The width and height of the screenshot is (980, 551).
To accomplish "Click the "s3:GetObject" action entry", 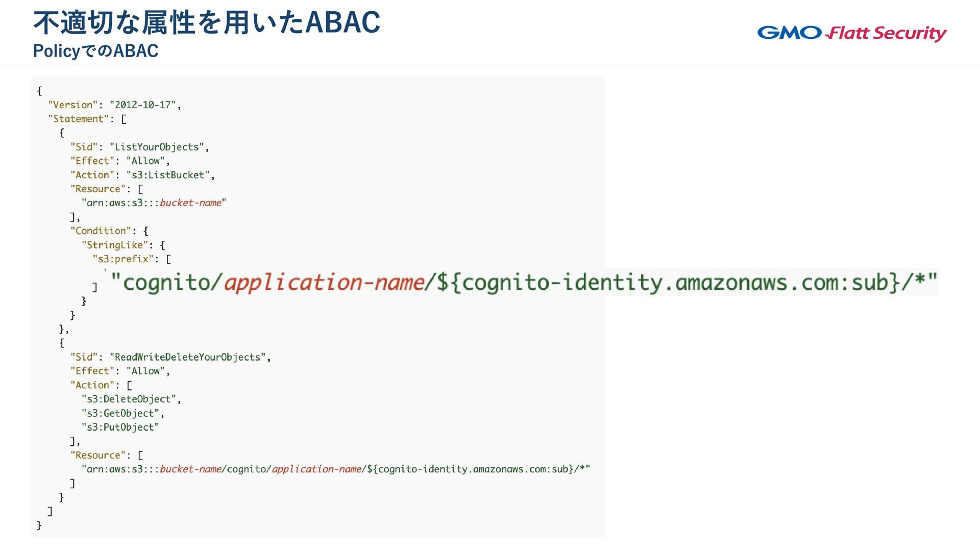I will coord(120,413).
